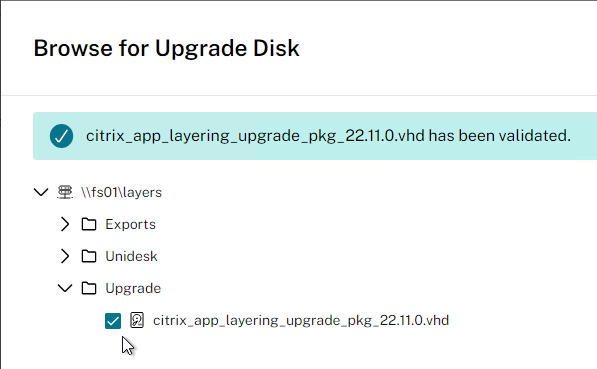Click the Upgrade folder icon

[x=89, y=288]
